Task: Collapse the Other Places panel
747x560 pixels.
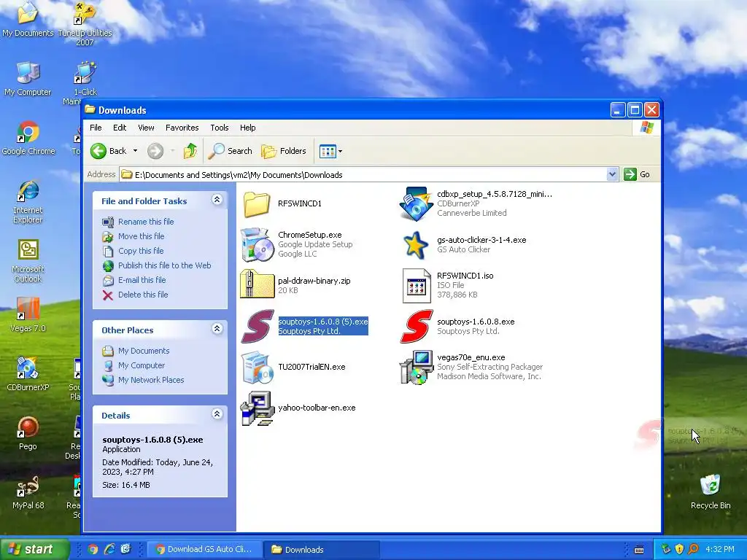Action: point(217,329)
